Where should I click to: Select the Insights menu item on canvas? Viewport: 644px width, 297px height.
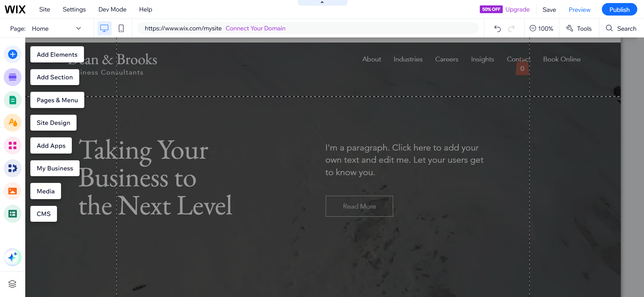click(x=482, y=59)
